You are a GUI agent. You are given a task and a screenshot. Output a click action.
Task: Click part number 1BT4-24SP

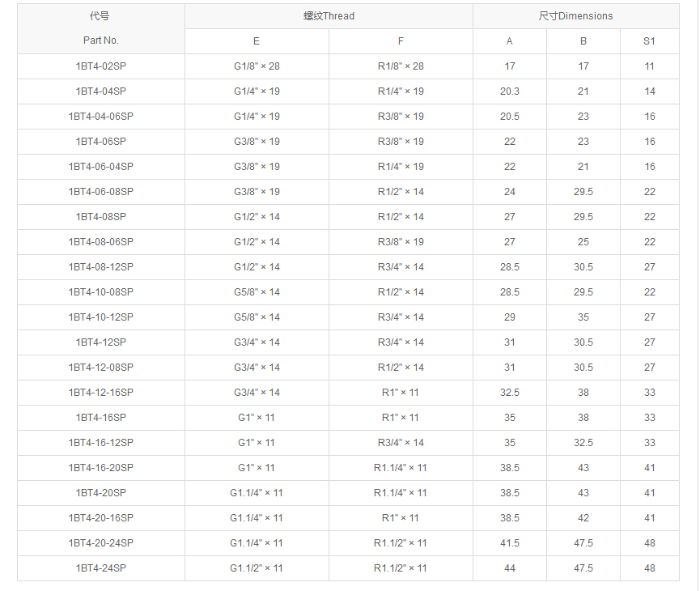100,568
